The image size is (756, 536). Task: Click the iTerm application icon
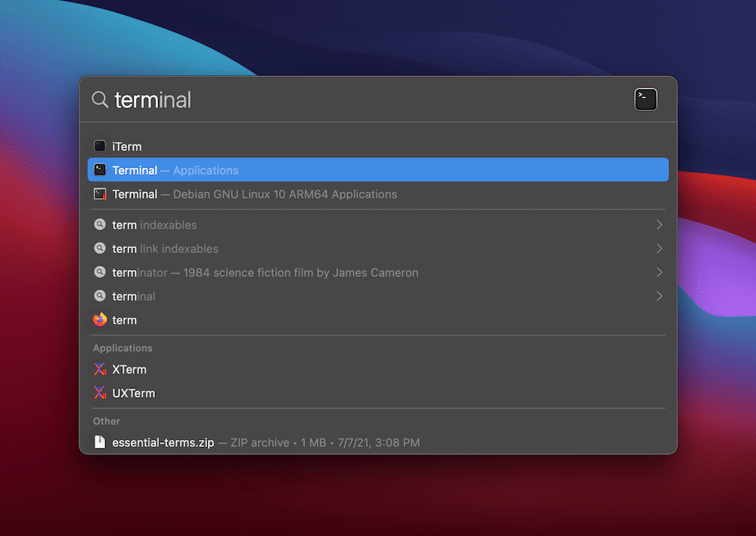100,146
